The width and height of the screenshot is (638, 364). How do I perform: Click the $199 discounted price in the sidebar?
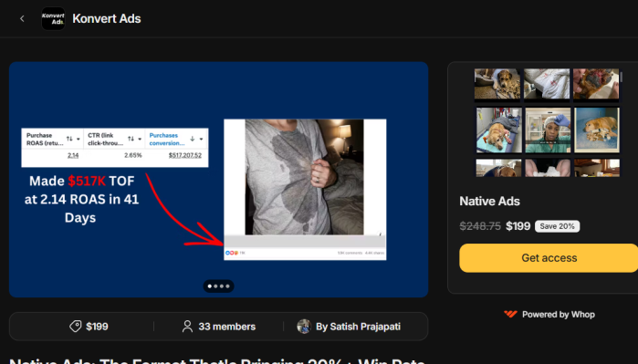click(518, 226)
